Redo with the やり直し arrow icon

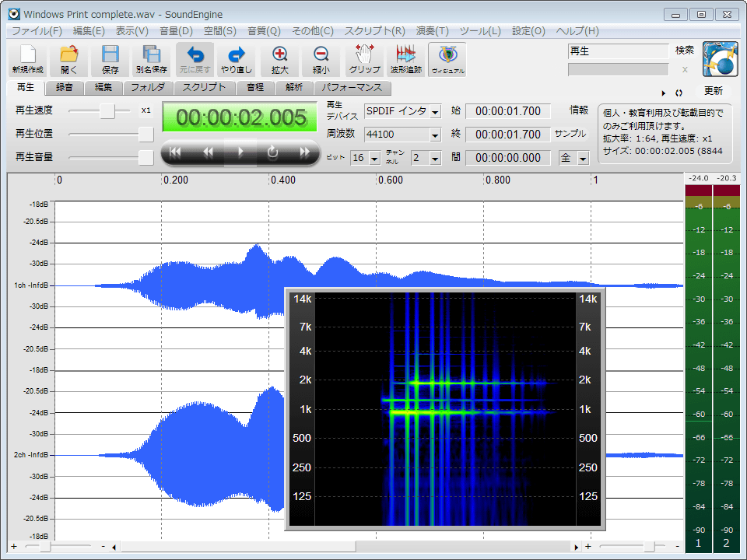pos(237,59)
